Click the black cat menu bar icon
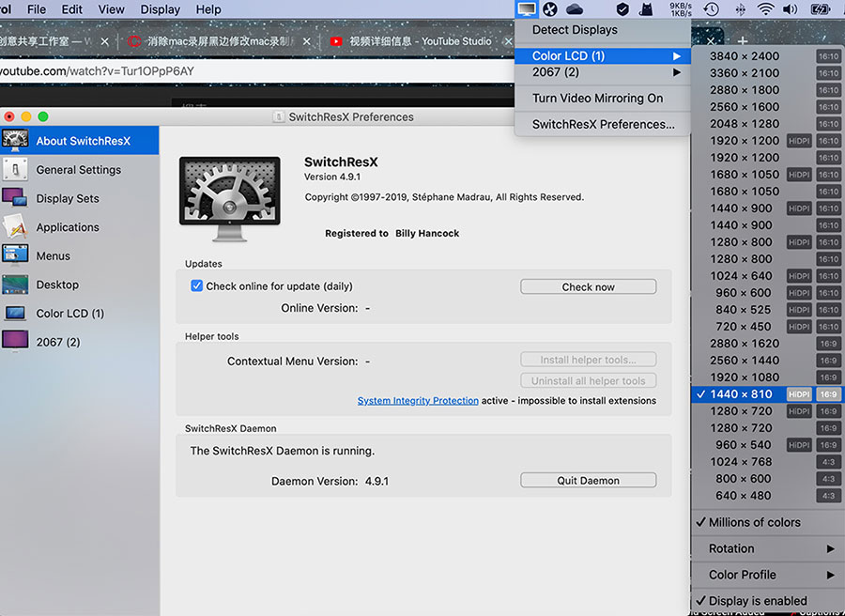This screenshot has height=616, width=845. coord(646,8)
